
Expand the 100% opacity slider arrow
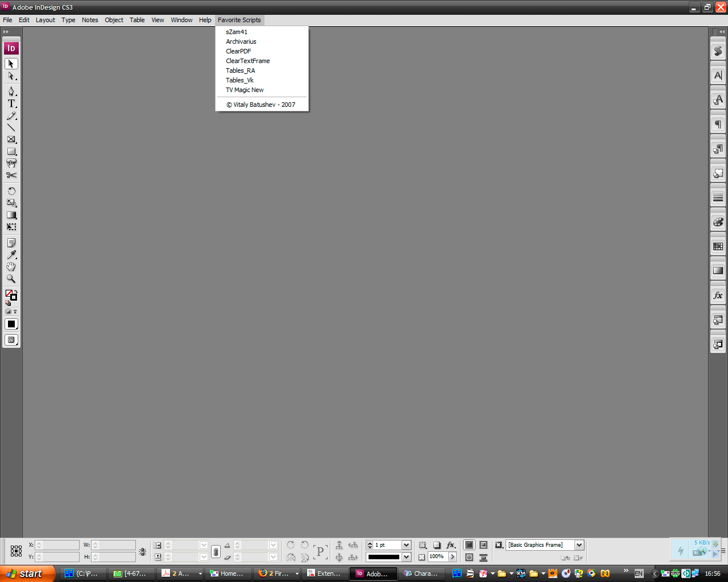(x=453, y=557)
